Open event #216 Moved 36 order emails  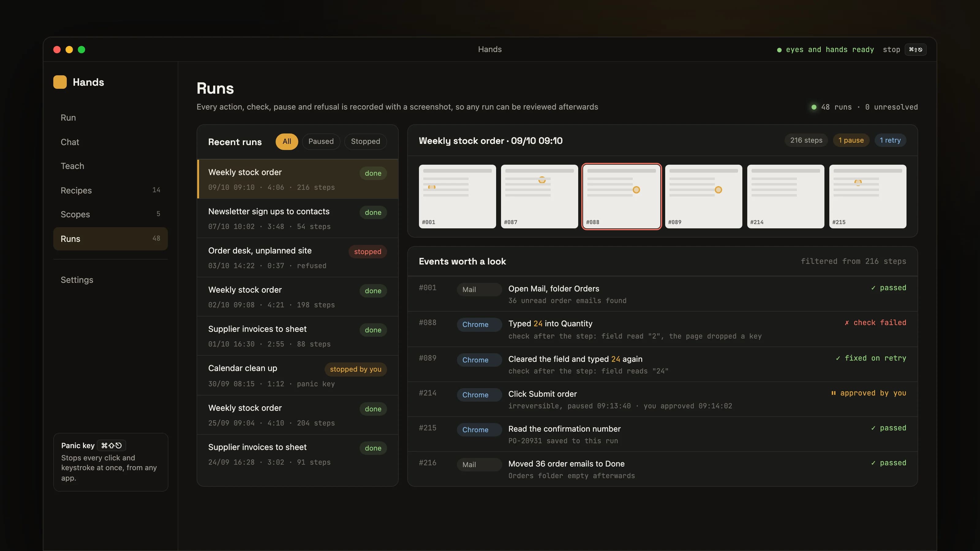click(662, 469)
